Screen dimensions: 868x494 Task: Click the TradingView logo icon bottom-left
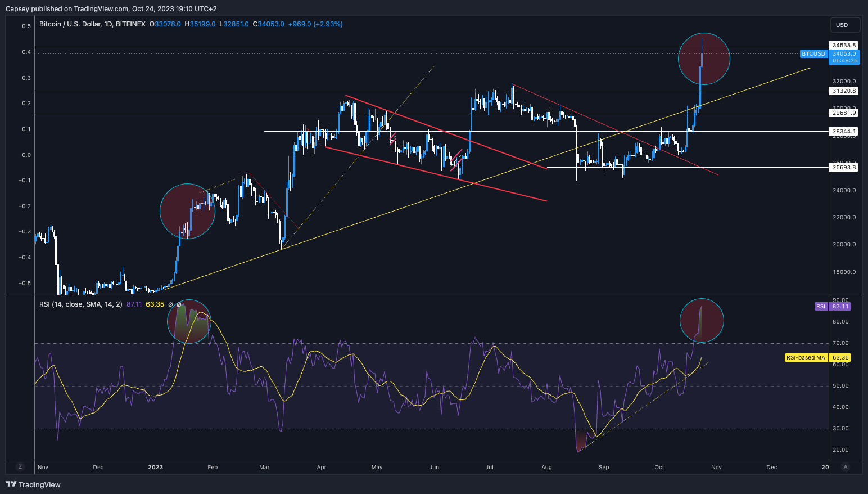coord(11,484)
